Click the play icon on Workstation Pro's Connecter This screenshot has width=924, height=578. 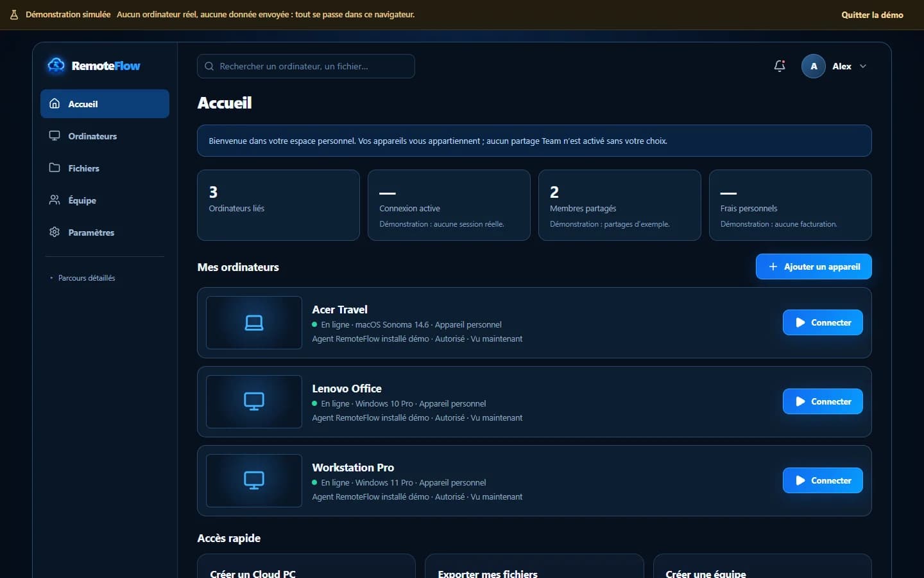click(x=800, y=480)
